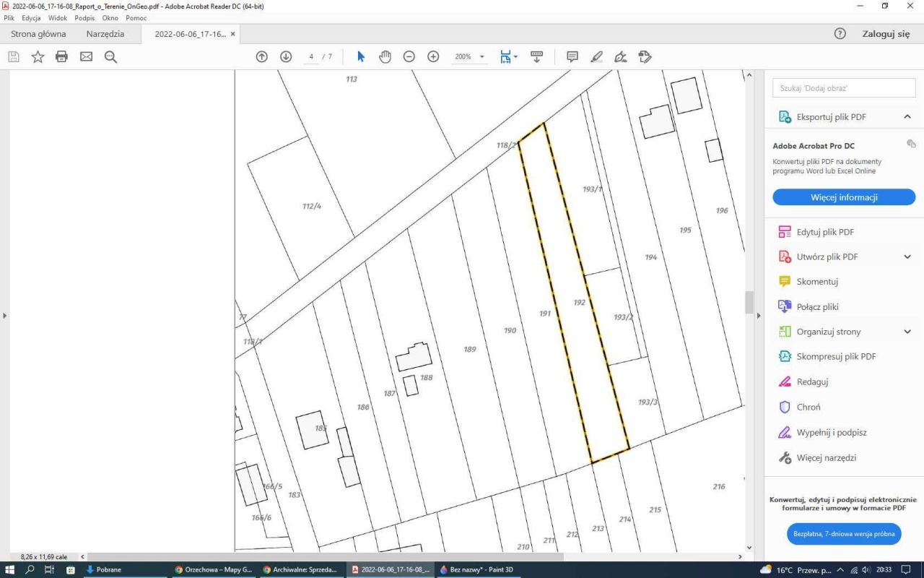Bookmark document with the star icon
The image size is (924, 578).
click(x=38, y=56)
